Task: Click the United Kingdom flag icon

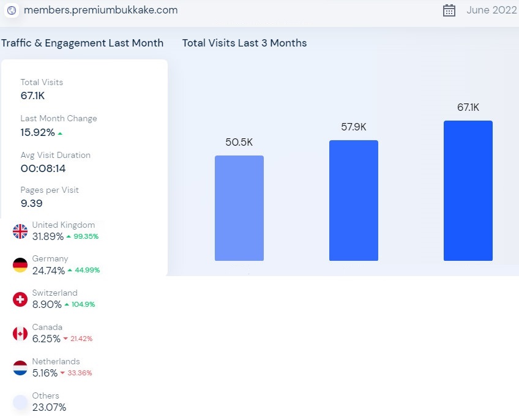Action: coord(19,231)
